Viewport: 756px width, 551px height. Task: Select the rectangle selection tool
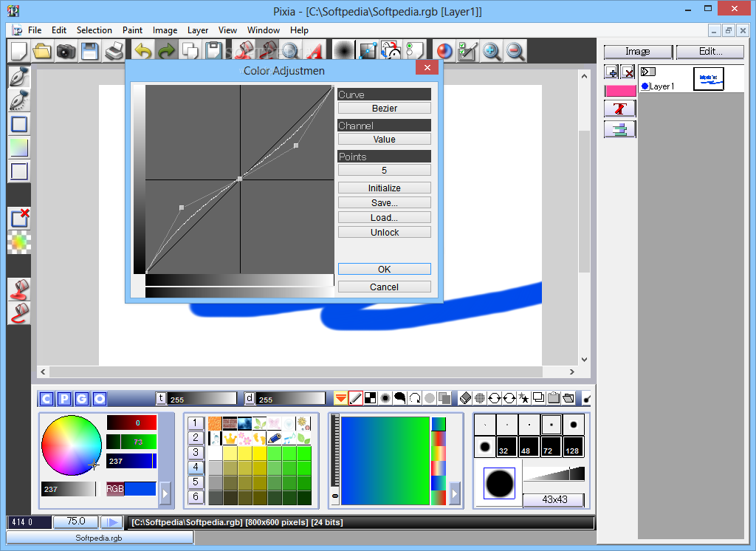coord(19,125)
